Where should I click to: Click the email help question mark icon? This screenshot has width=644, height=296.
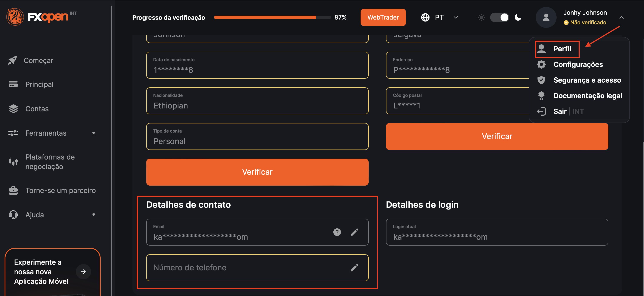[x=337, y=232]
